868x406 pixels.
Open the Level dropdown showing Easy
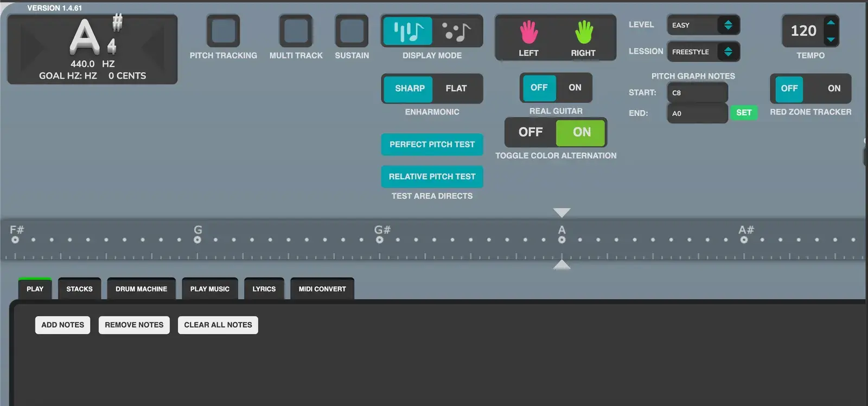[703, 25]
